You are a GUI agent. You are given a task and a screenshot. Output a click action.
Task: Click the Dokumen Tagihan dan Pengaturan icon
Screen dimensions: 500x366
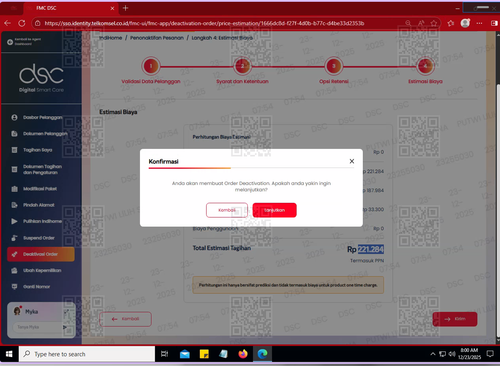[14, 169]
